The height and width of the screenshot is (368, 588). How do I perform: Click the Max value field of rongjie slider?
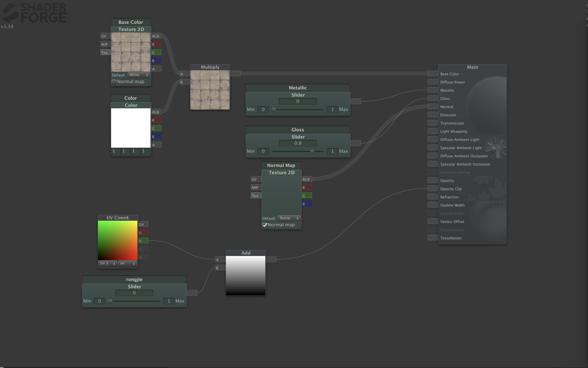click(x=169, y=301)
